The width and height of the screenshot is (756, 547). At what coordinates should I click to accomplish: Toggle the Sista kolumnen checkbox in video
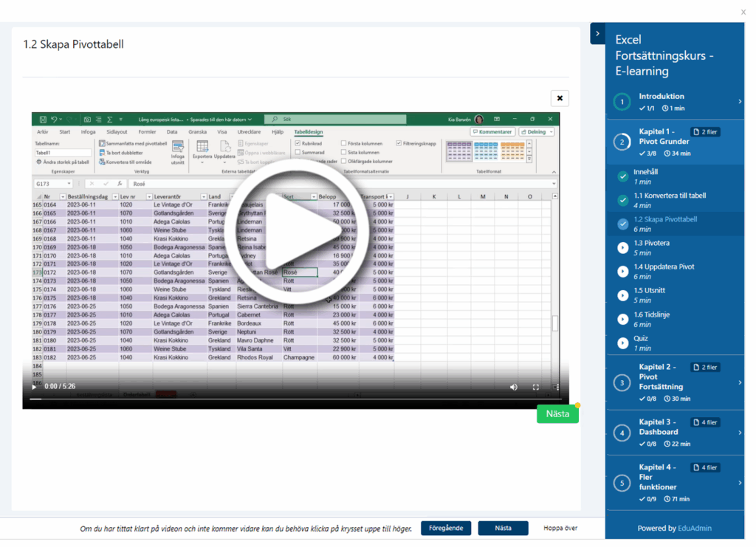344,152
